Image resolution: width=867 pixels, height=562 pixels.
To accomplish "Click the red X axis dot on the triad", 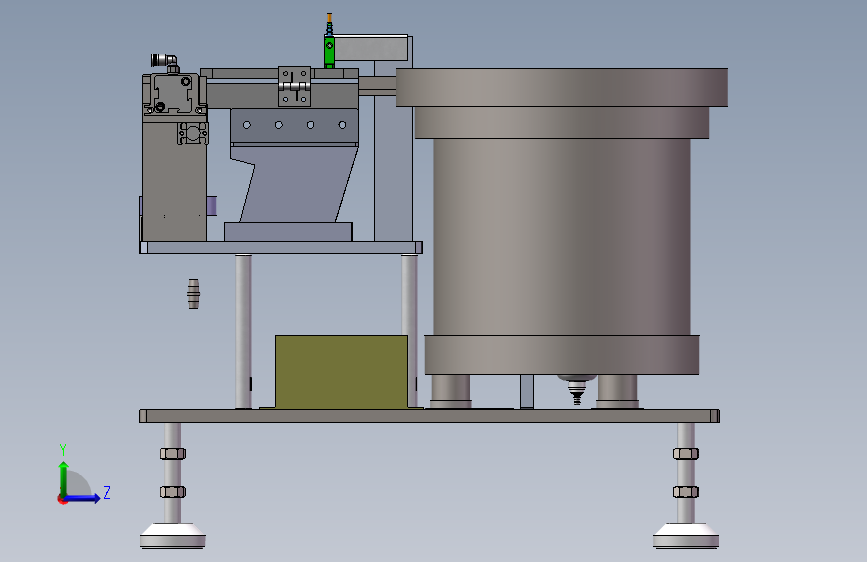I will coord(61,499).
